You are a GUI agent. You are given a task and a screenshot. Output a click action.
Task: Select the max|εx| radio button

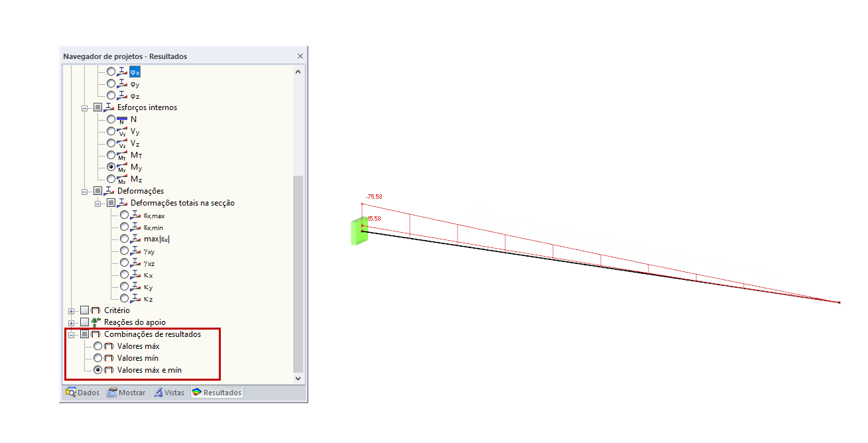tap(124, 239)
